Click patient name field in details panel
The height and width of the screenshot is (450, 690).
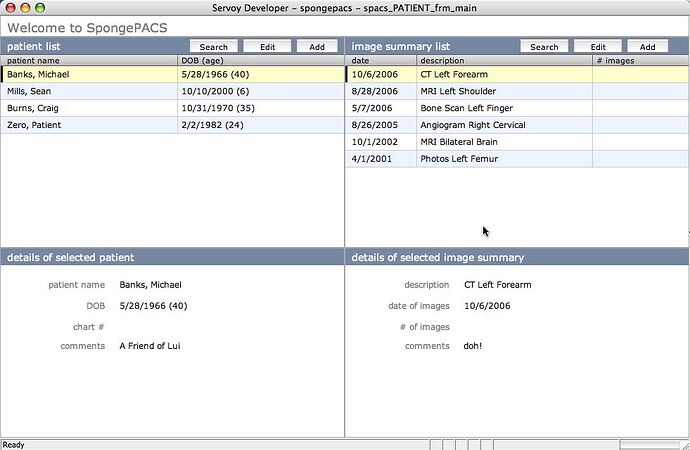click(150, 285)
